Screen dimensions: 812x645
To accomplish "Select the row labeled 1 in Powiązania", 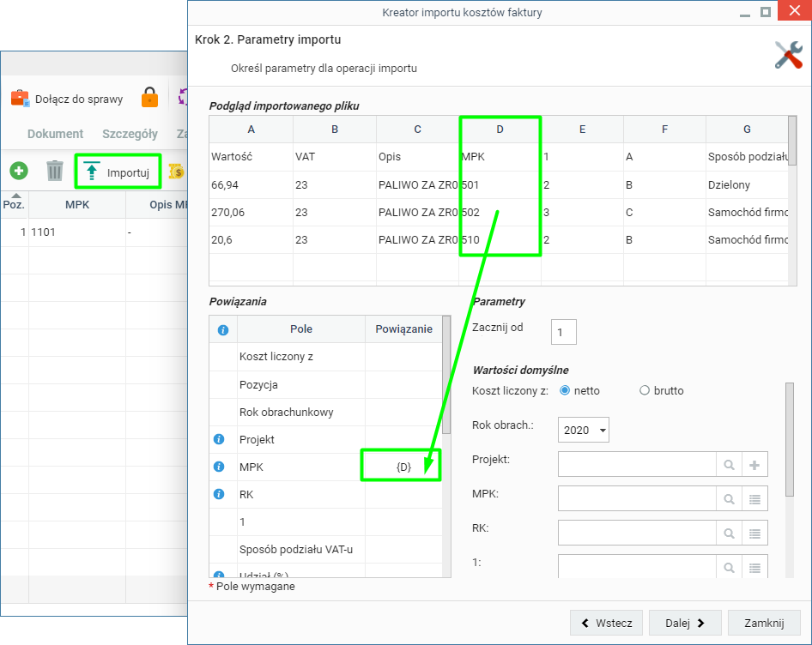I will coord(326,521).
